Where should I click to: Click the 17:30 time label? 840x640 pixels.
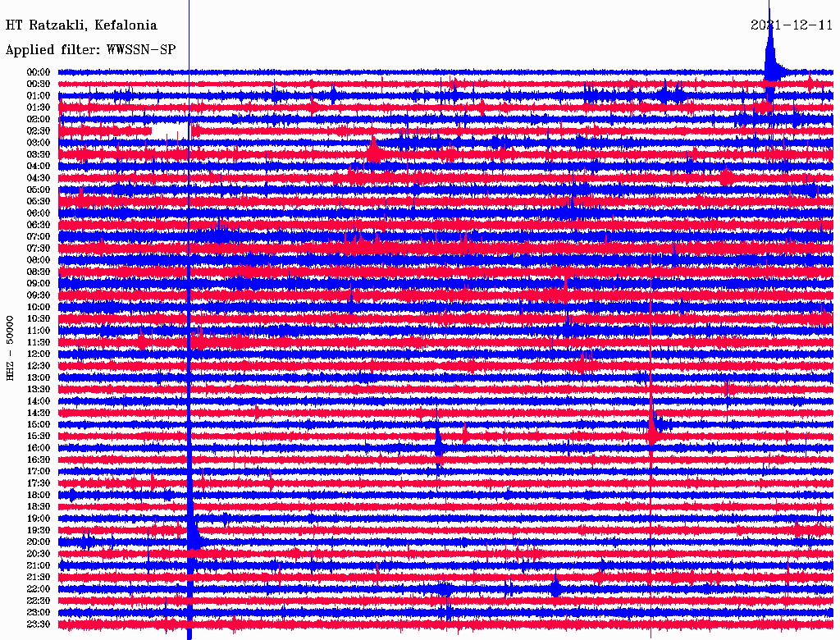coord(39,483)
